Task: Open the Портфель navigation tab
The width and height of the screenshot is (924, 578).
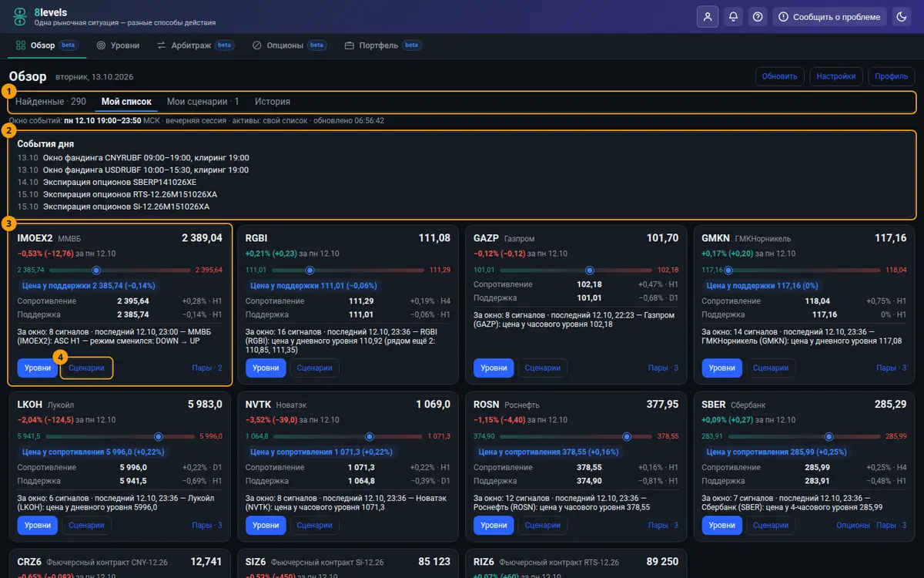Action: [383, 45]
